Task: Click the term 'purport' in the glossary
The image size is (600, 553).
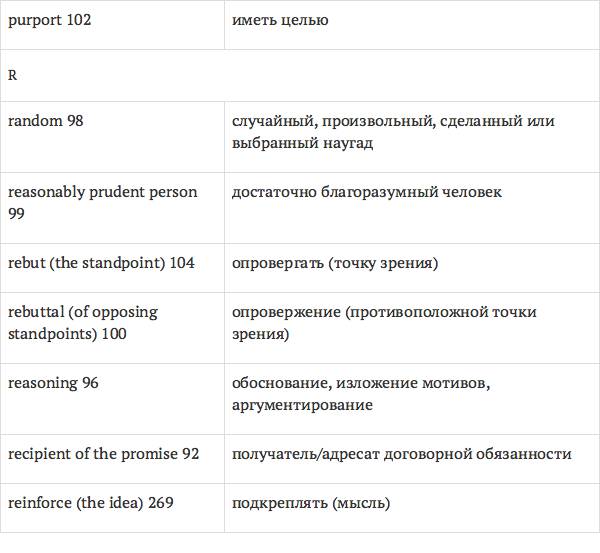Action: 34,19
